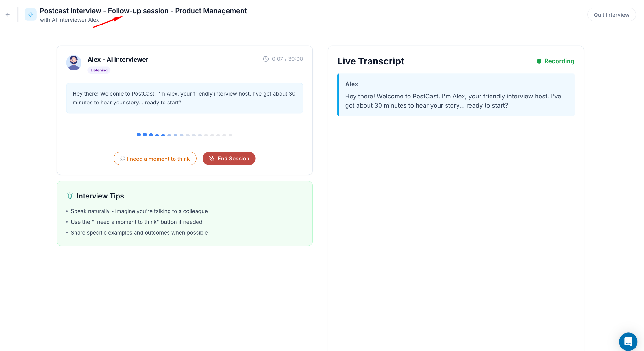Click Alex's message in Live Transcript
This screenshot has height=351, width=644.
[456, 95]
